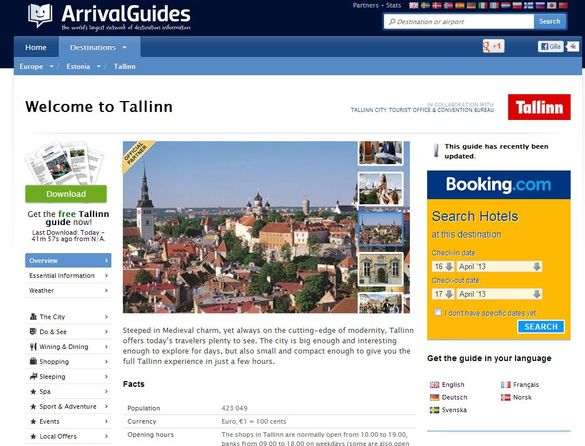The height and width of the screenshot is (446, 585).
Task: Open check-out day dropdown showing 17
Action: 443,294
